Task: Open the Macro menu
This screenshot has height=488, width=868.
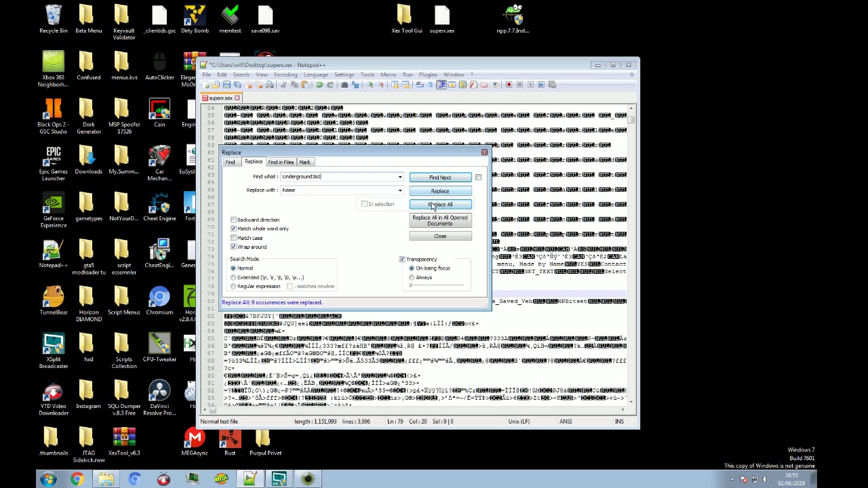Action: click(x=389, y=75)
